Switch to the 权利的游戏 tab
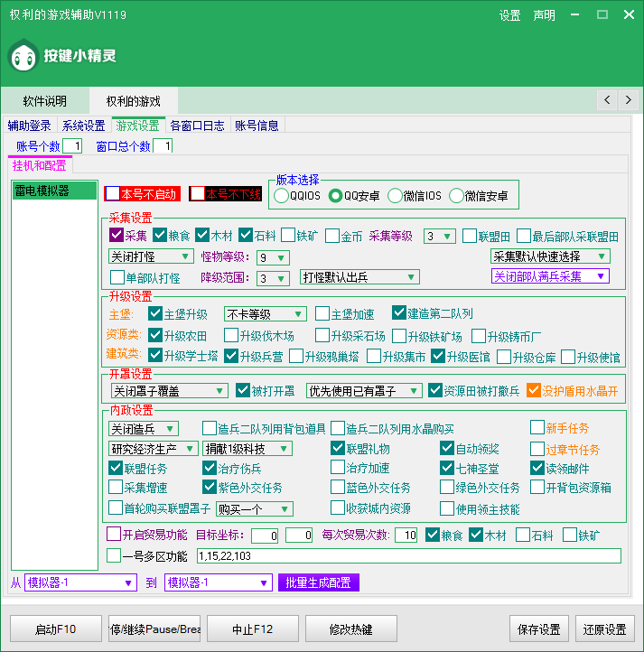 tap(133, 101)
